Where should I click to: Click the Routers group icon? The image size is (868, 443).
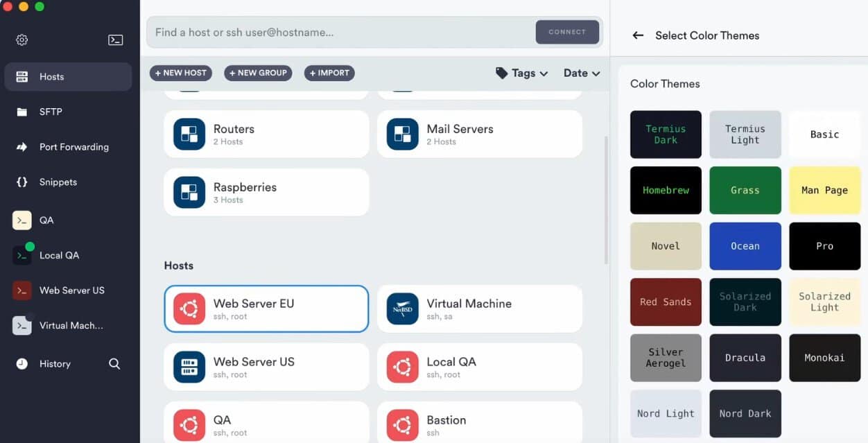click(189, 134)
